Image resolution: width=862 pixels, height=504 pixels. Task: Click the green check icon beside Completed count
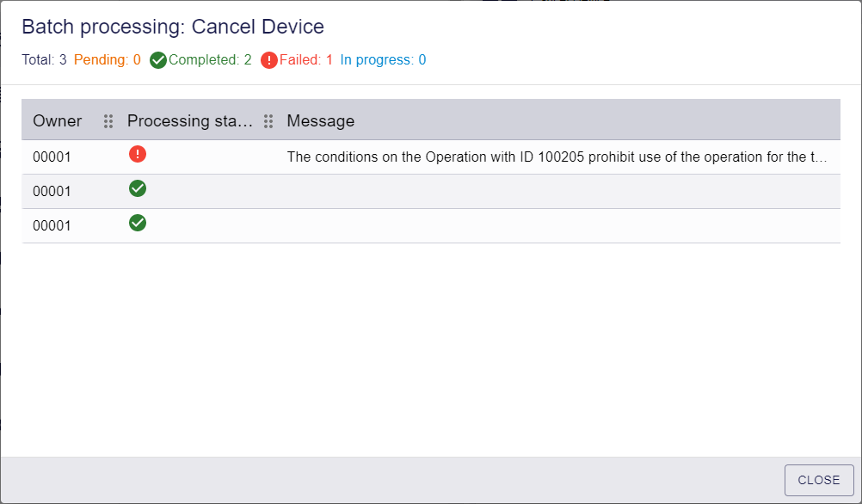point(158,60)
